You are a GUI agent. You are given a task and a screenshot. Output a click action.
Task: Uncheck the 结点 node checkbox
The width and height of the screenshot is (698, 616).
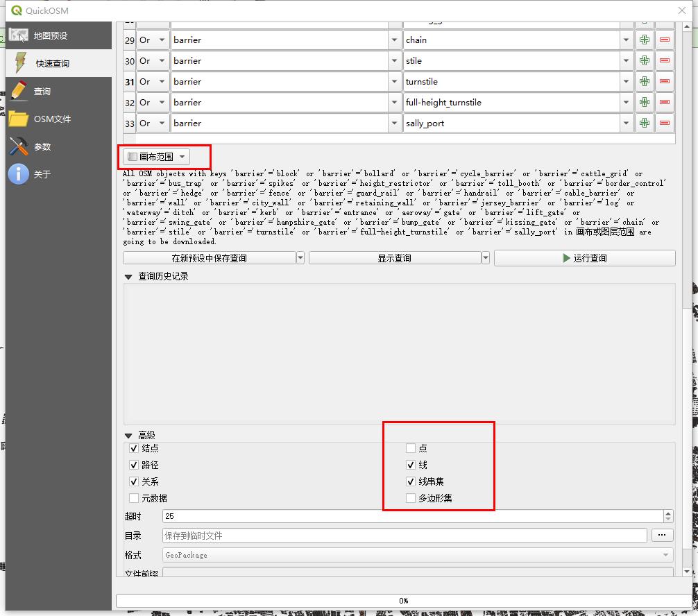point(133,448)
